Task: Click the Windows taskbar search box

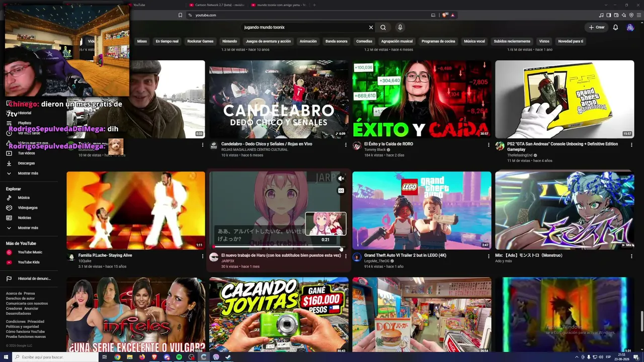Action: 54,357
